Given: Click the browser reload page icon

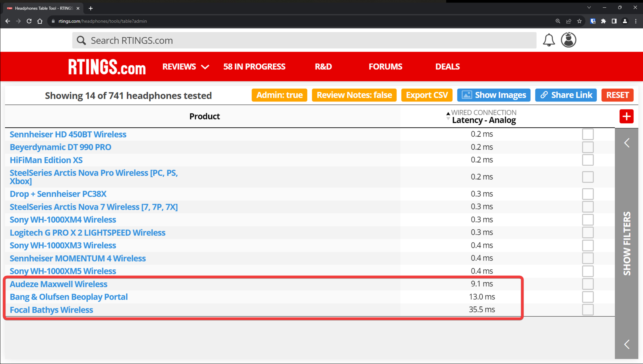Looking at the screenshot, I should coord(29,21).
